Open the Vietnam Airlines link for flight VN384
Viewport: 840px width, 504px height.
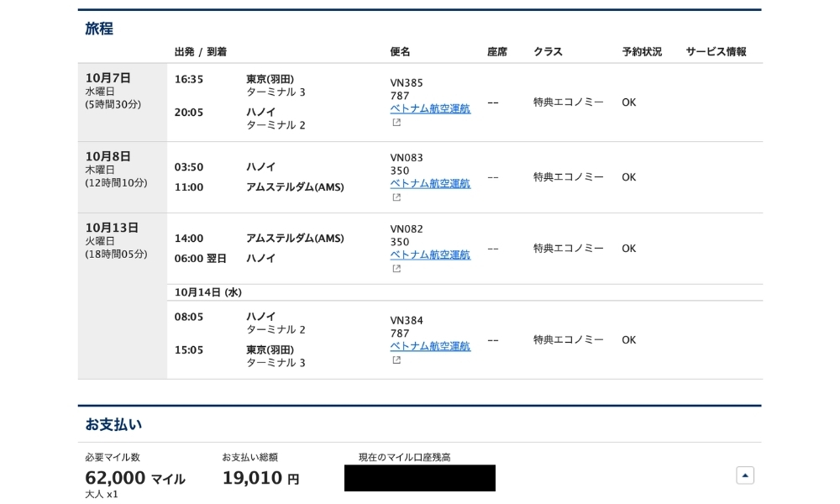point(431,346)
